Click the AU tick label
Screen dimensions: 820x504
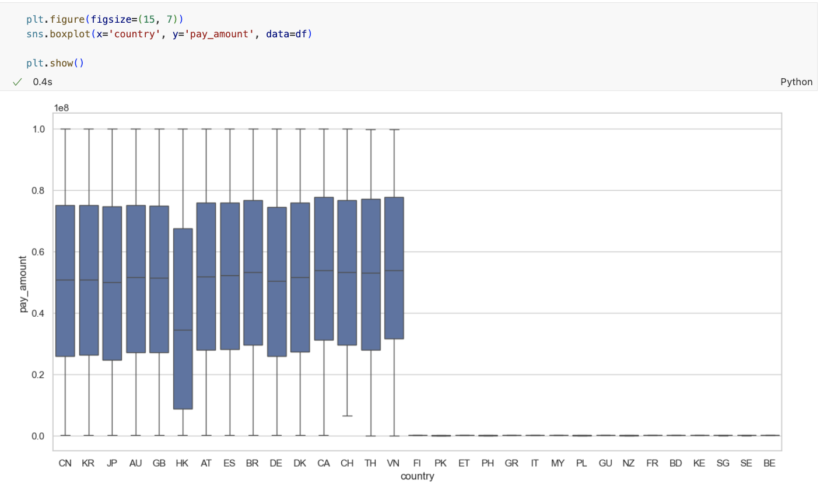(135, 463)
